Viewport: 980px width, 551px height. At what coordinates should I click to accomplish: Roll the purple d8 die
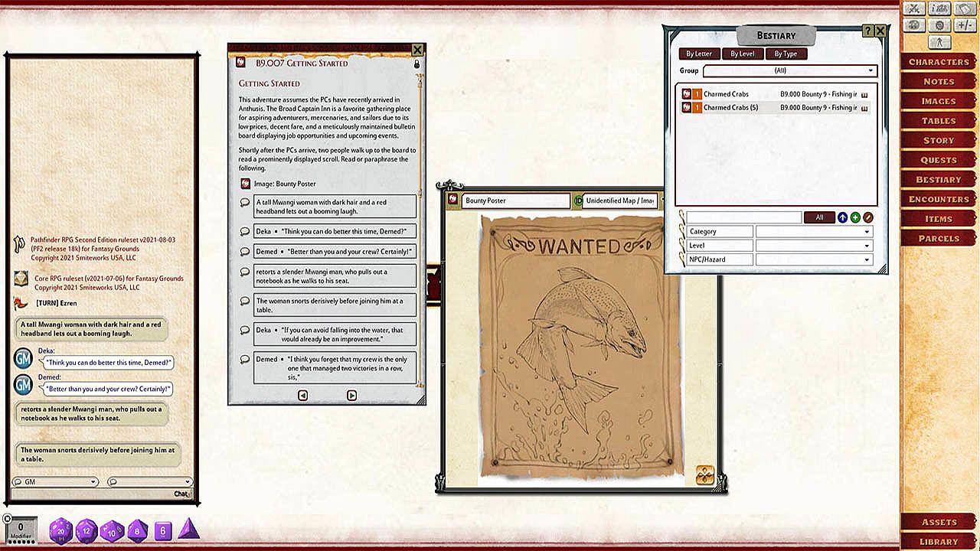[137, 530]
